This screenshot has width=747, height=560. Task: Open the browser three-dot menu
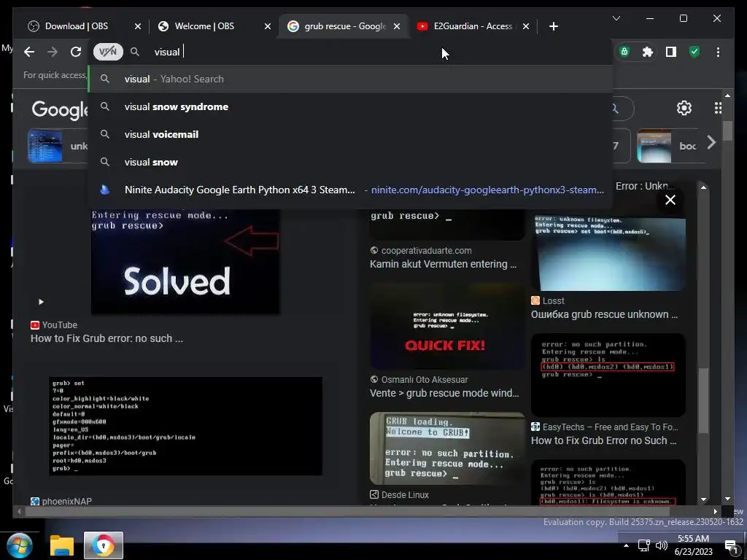pos(718,52)
